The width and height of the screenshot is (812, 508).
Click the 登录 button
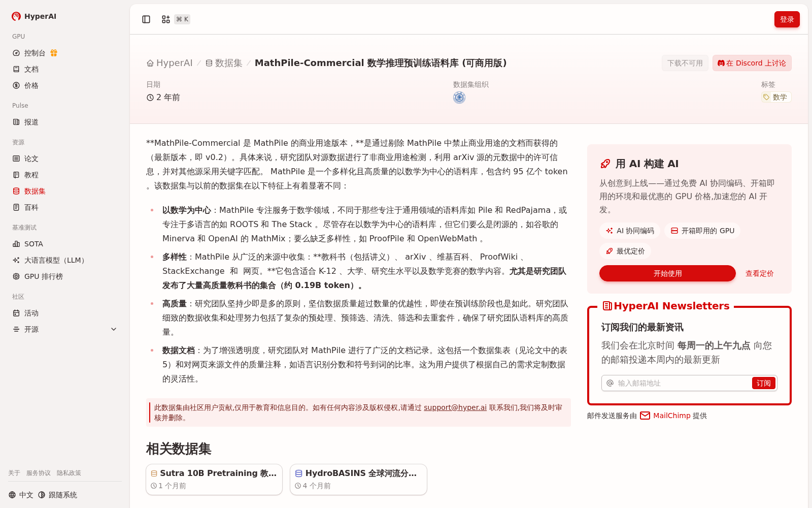coord(787,19)
